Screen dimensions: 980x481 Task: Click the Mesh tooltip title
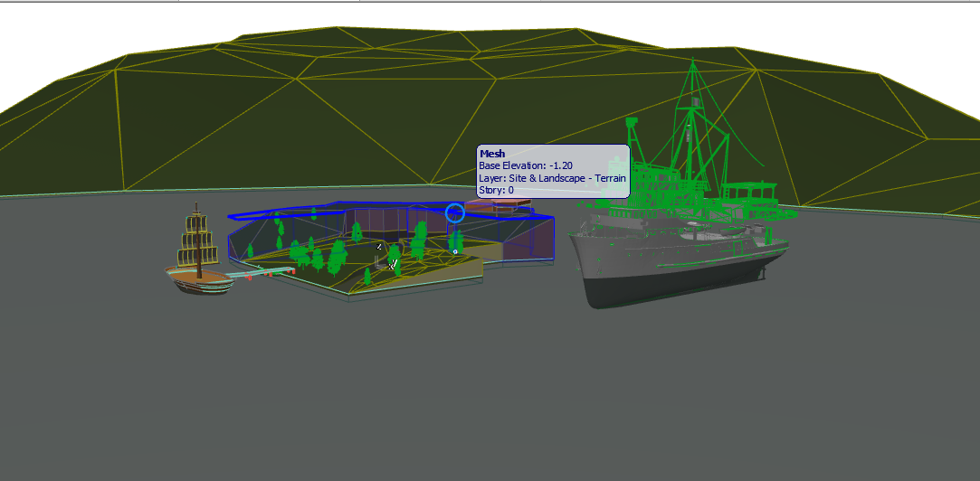tap(492, 154)
